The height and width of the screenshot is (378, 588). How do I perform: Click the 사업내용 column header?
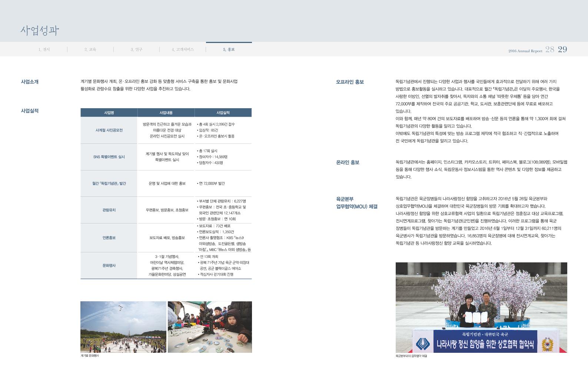[x=166, y=112]
